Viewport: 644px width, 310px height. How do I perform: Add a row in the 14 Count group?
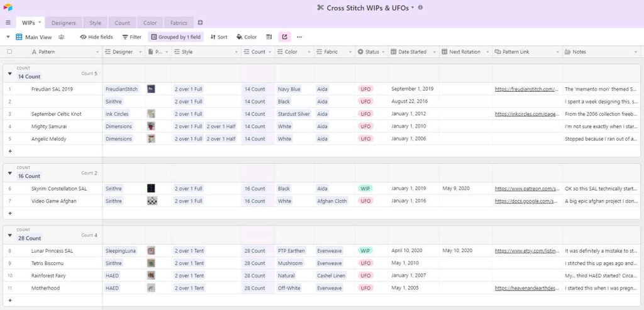pos(10,151)
